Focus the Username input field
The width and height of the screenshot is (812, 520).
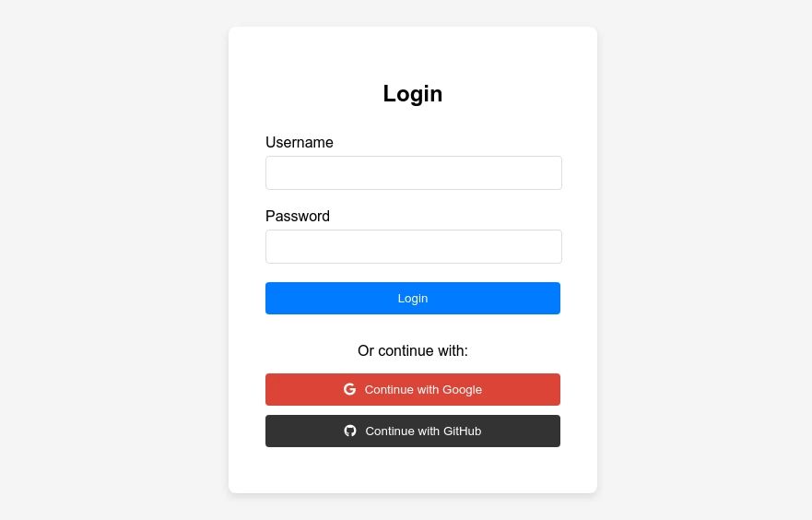point(413,172)
